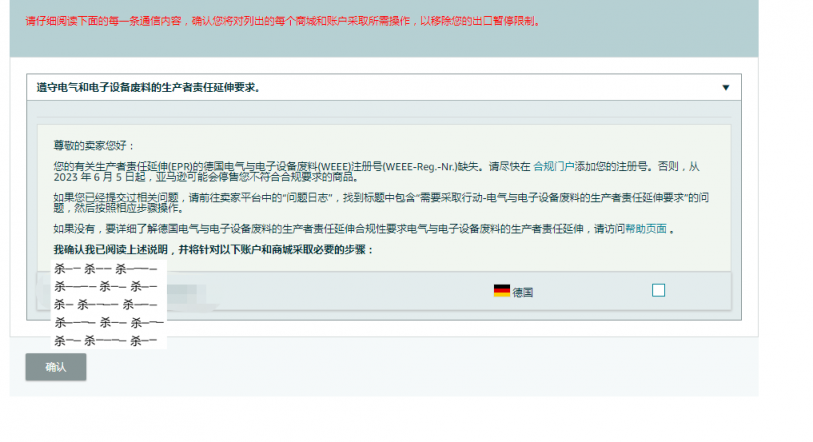Screen dimensions: 813x442
Task: Click the greeting 尊敬的卖家您好
Action: point(94,146)
